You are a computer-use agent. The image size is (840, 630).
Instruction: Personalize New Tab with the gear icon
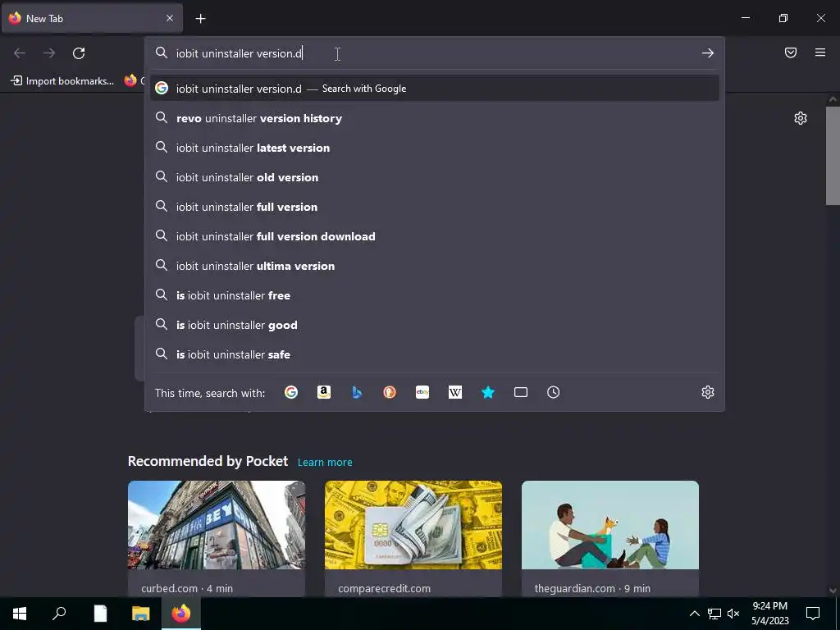tap(801, 118)
